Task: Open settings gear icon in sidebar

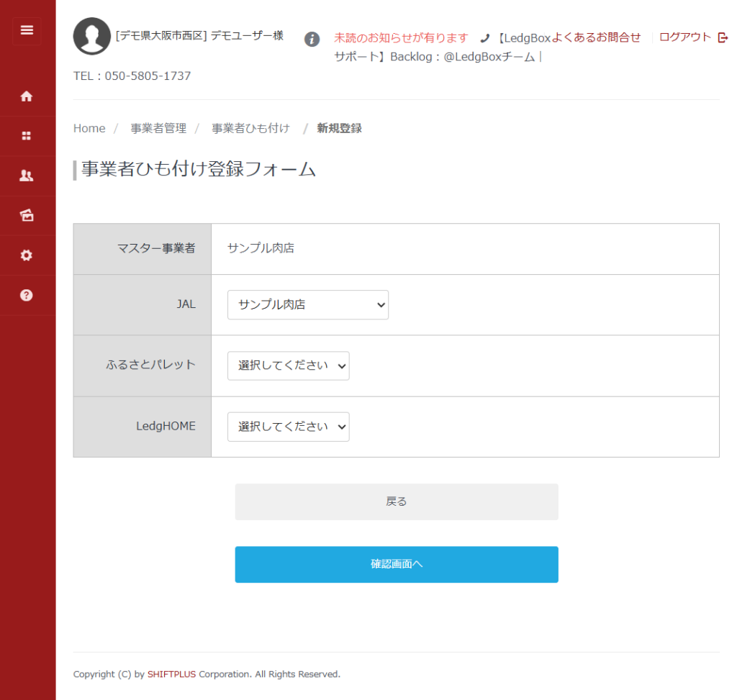Action: tap(27, 255)
